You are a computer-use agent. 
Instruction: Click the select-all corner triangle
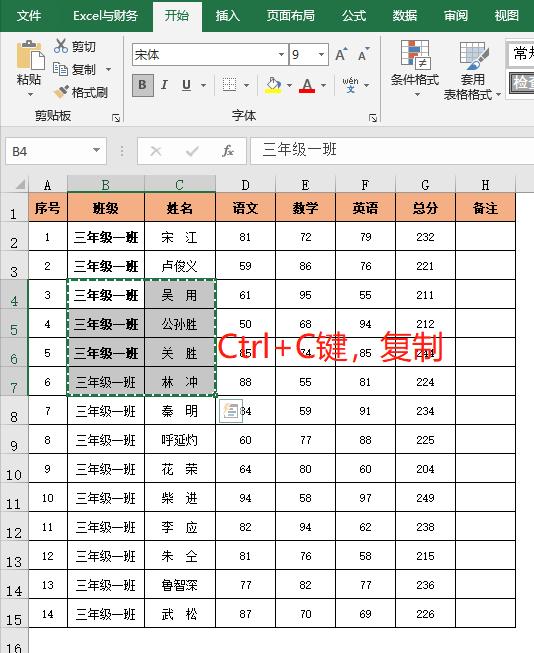tap(20, 184)
